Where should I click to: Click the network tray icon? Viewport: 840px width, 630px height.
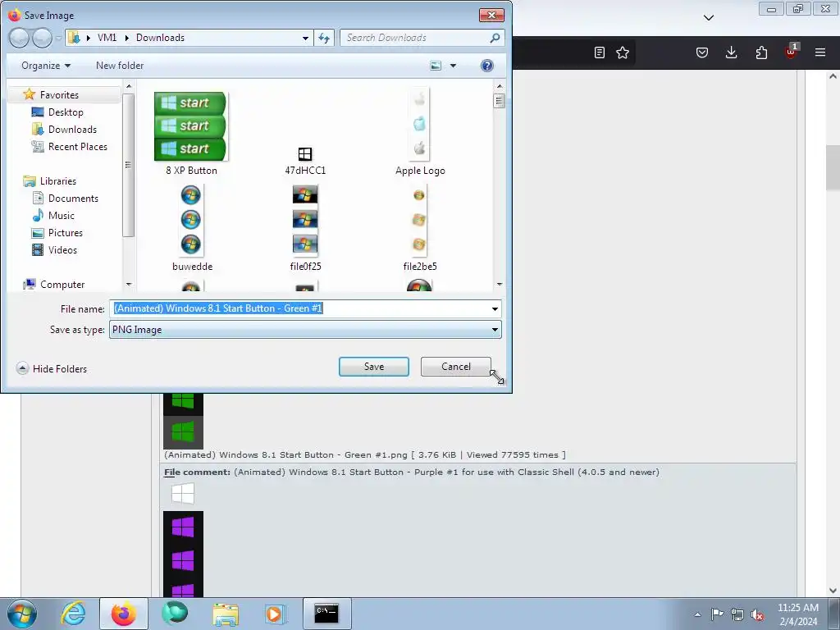tap(737, 614)
